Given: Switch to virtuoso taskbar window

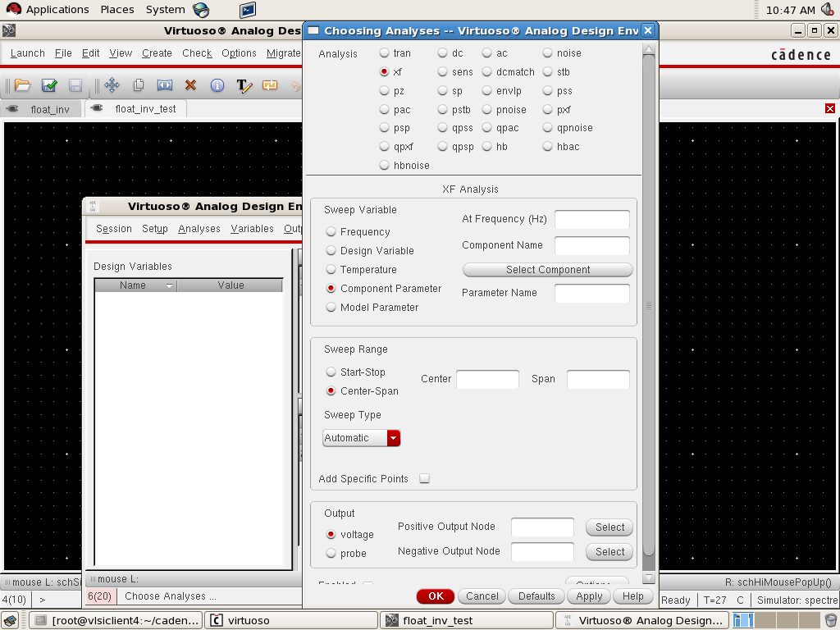Looking at the screenshot, I should click(292, 620).
